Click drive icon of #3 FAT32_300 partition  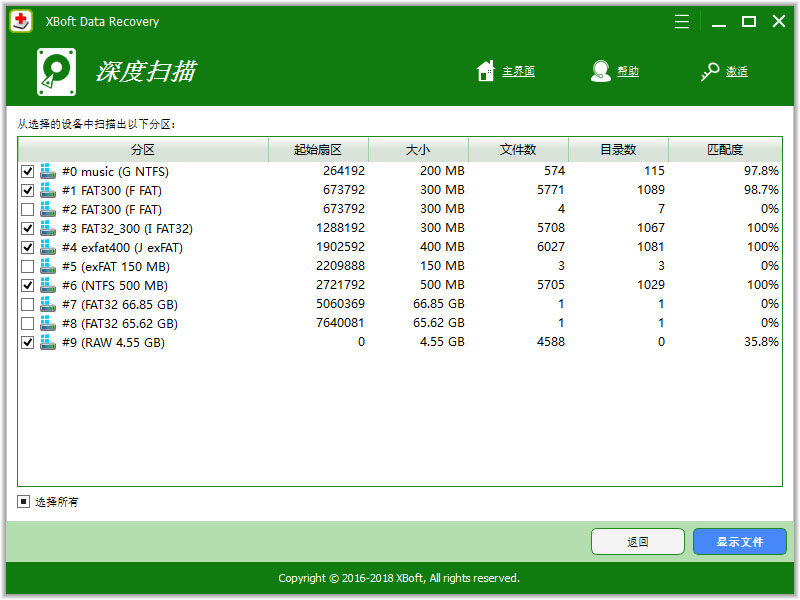pos(47,228)
